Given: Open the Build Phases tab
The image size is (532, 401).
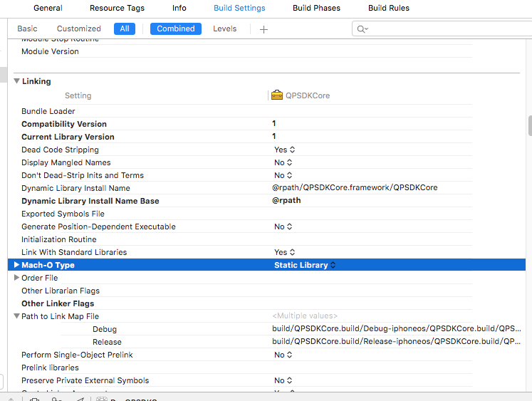Looking at the screenshot, I should [316, 8].
